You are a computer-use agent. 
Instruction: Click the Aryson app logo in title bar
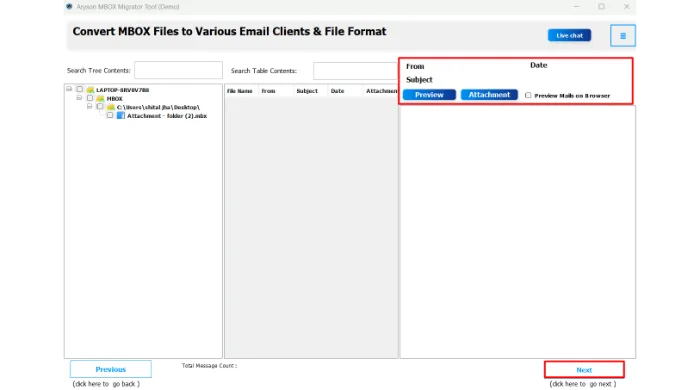[x=69, y=7]
